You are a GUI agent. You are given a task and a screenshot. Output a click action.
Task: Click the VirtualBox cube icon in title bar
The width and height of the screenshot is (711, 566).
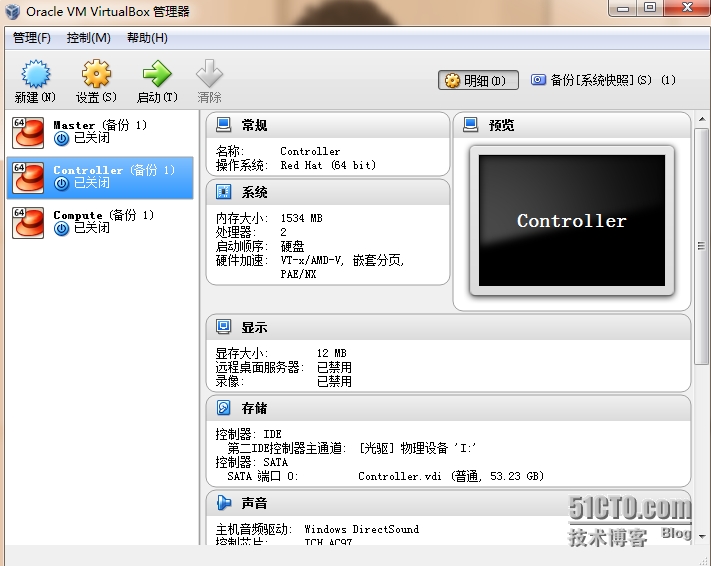[13, 11]
